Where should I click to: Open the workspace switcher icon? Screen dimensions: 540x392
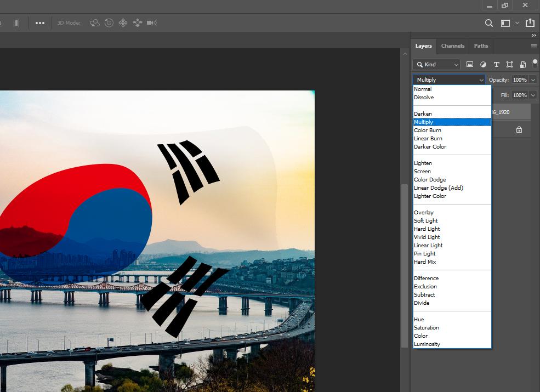tap(505, 23)
